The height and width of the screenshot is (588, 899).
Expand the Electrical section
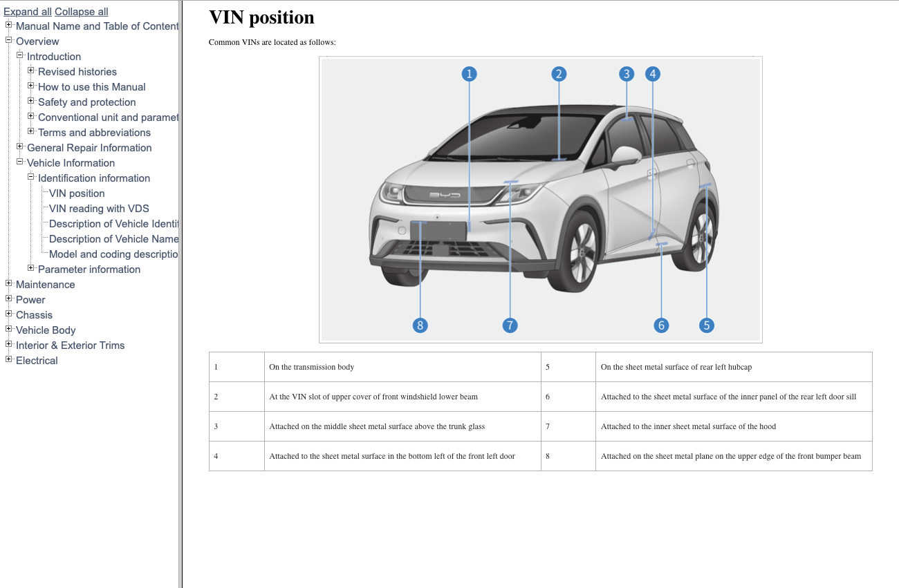tap(9, 360)
